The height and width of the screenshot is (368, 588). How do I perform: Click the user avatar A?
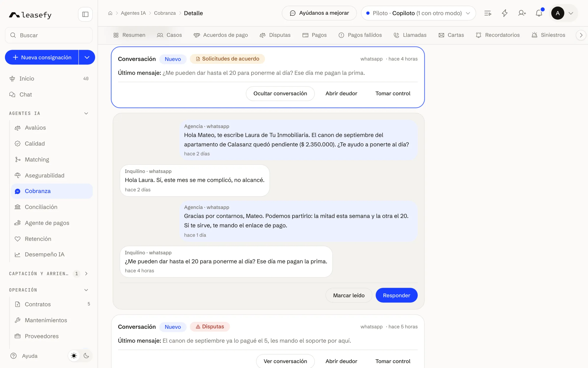pos(558,13)
